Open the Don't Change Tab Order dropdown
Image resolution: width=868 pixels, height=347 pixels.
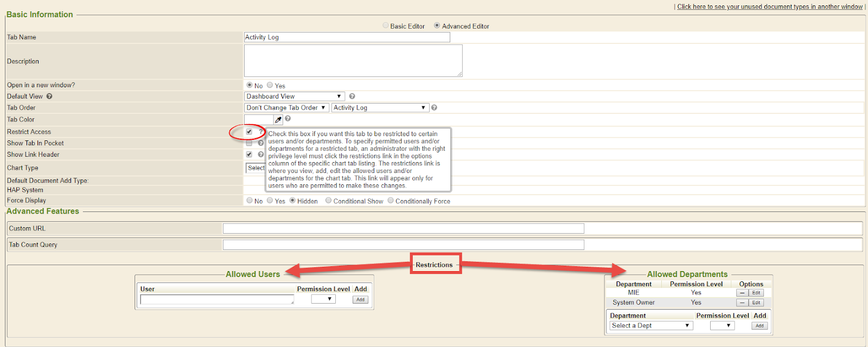286,108
